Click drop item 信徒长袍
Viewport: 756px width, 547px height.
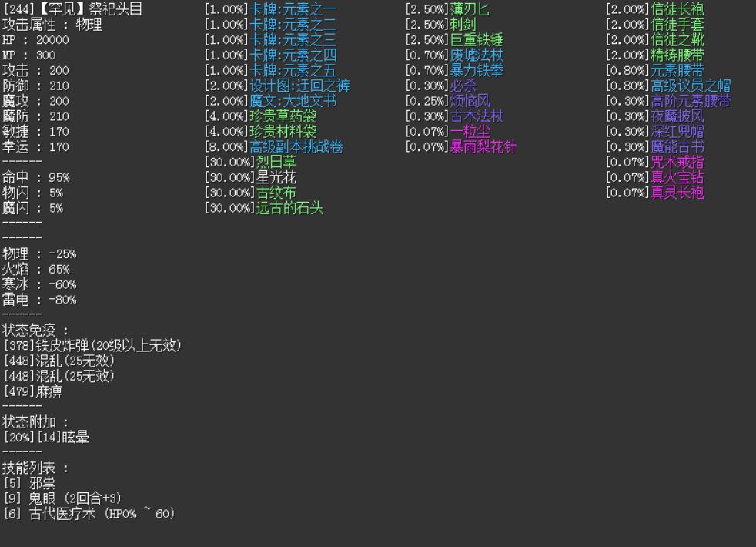coord(677,9)
